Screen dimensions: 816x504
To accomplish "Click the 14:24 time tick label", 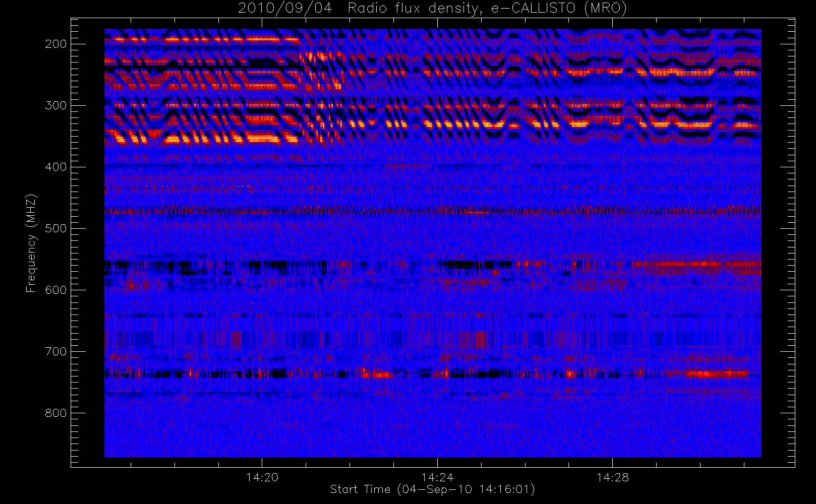I will point(437,477).
